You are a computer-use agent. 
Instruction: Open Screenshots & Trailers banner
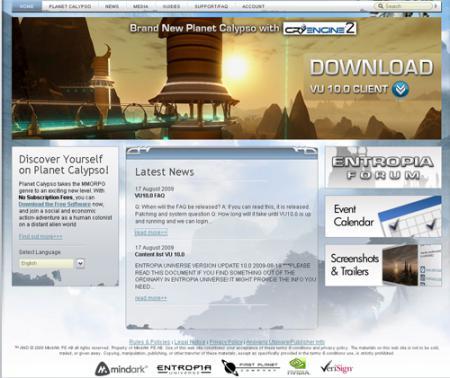pos(383,265)
